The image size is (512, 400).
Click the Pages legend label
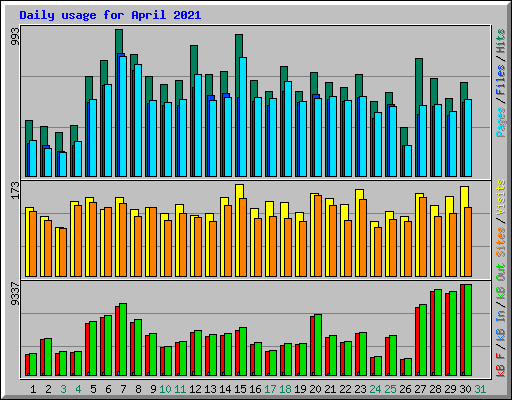501,122
